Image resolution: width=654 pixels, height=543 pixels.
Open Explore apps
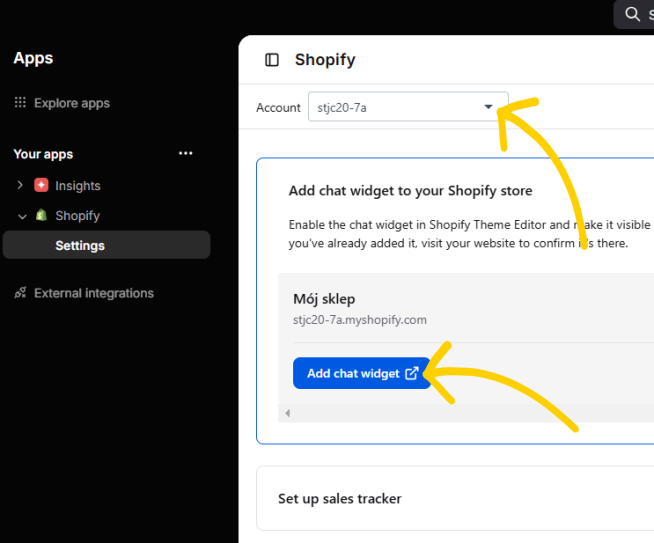72,103
